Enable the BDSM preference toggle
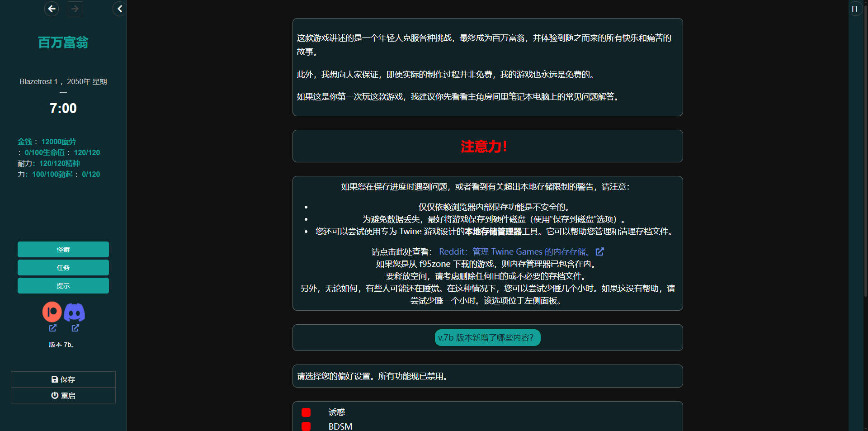The width and height of the screenshot is (868, 431). click(x=306, y=426)
